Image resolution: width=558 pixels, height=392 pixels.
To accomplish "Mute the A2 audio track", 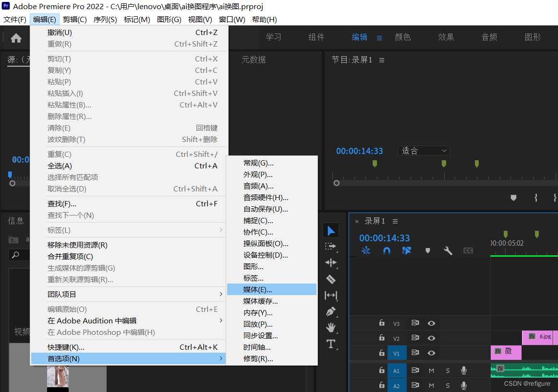I will point(431,386).
